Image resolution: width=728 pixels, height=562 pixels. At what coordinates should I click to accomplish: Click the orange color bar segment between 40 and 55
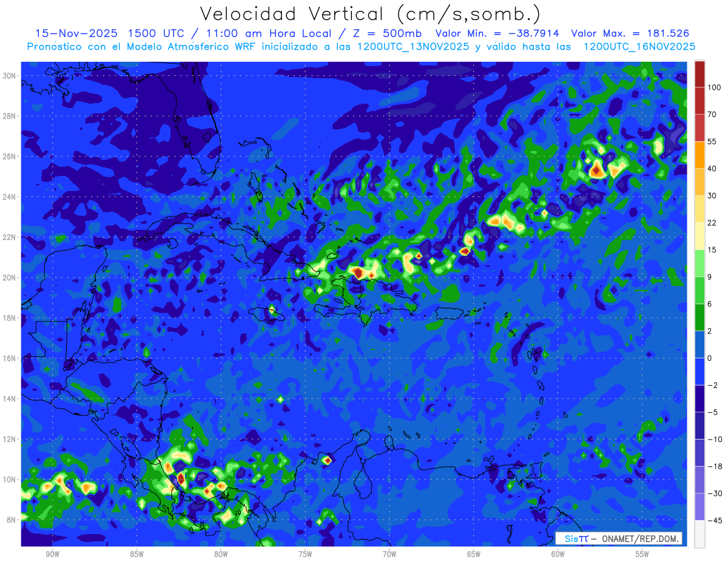pos(699,154)
